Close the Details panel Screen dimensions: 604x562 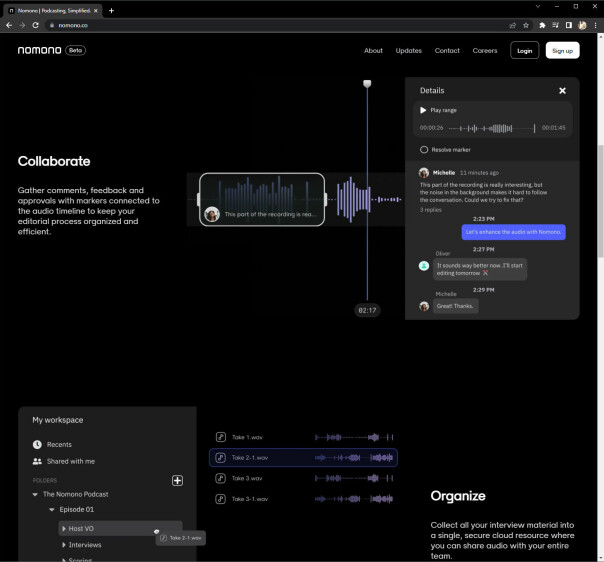(x=562, y=91)
